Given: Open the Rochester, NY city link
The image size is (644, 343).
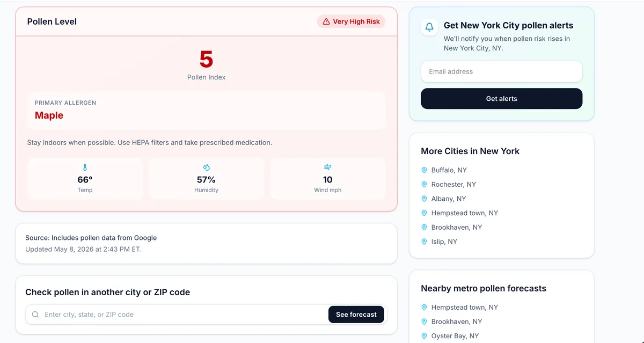Looking at the screenshot, I should [x=453, y=184].
